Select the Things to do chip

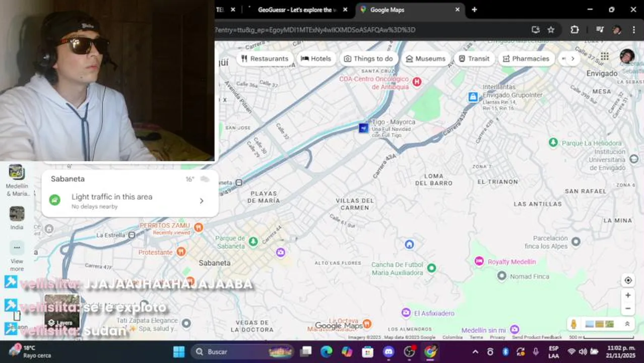(x=368, y=58)
